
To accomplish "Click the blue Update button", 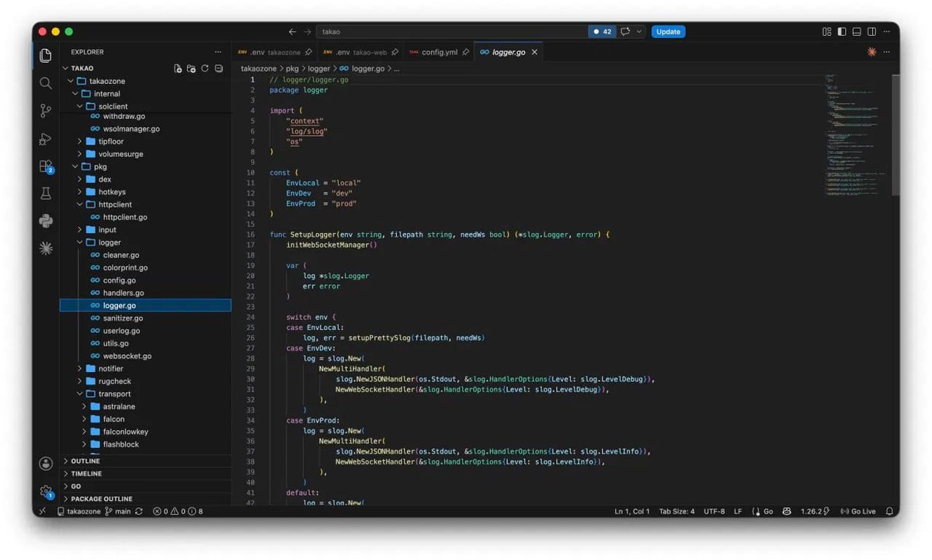I will pyautogui.click(x=668, y=32).
